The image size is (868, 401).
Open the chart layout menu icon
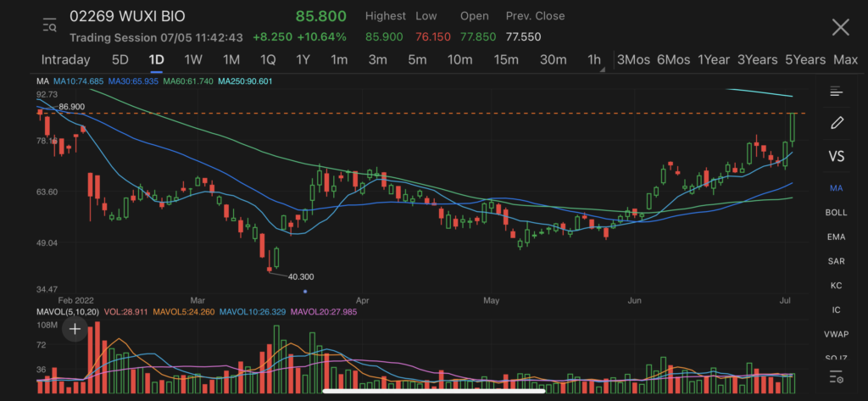tap(836, 92)
